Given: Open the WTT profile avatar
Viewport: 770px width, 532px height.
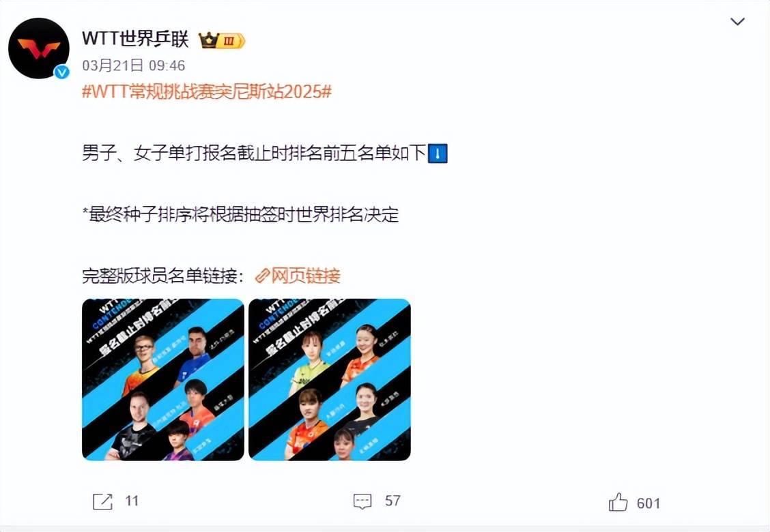Looking at the screenshot, I should tap(39, 48).
